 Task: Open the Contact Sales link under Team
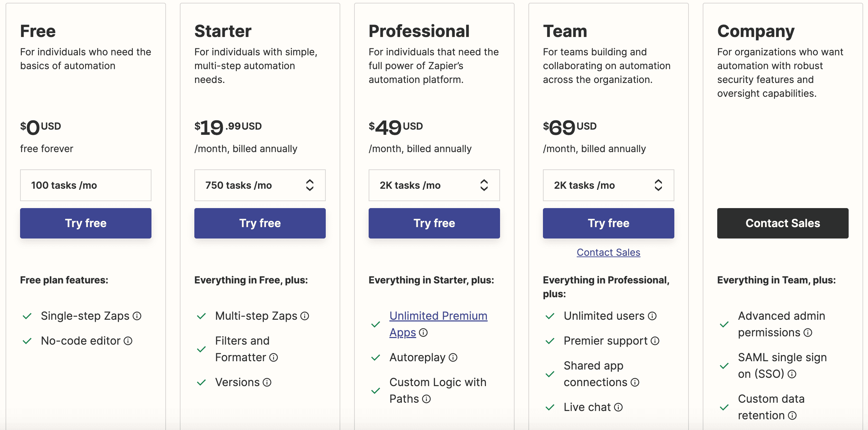click(x=609, y=252)
